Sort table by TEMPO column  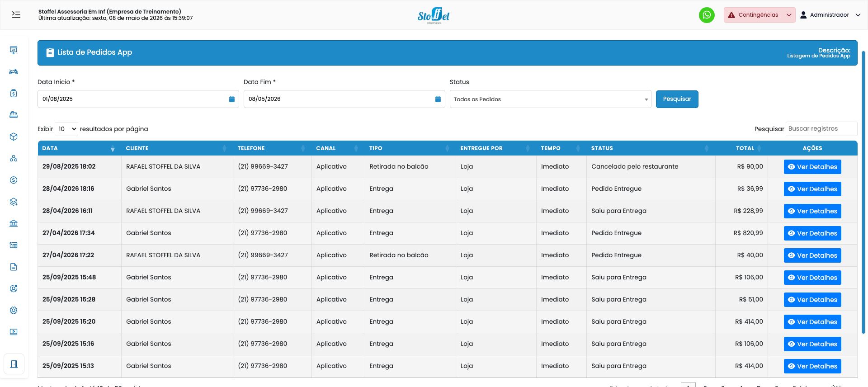pos(561,148)
